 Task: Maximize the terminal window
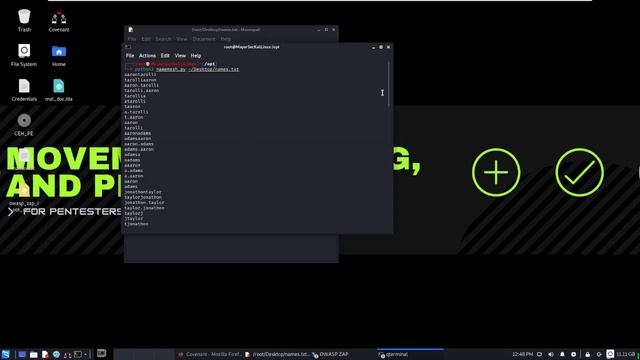click(x=381, y=47)
